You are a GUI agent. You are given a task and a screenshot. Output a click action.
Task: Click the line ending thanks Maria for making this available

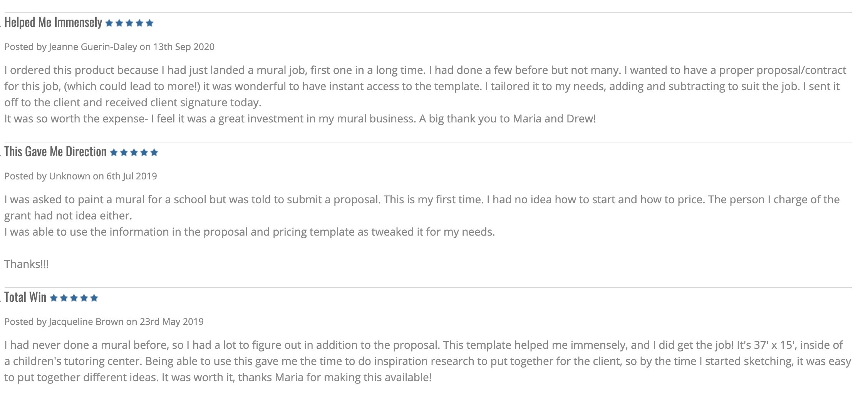218,377
